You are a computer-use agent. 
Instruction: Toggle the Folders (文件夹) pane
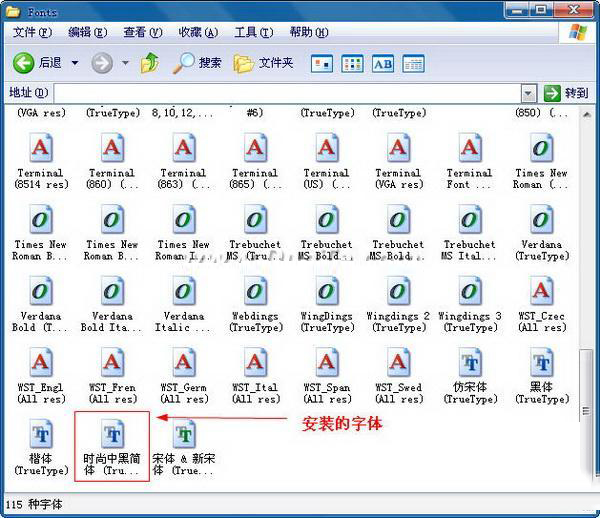[263, 63]
